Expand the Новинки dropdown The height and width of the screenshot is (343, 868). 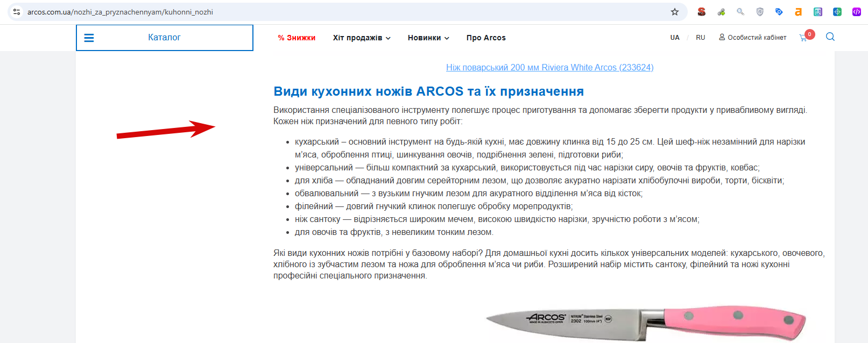tap(428, 38)
